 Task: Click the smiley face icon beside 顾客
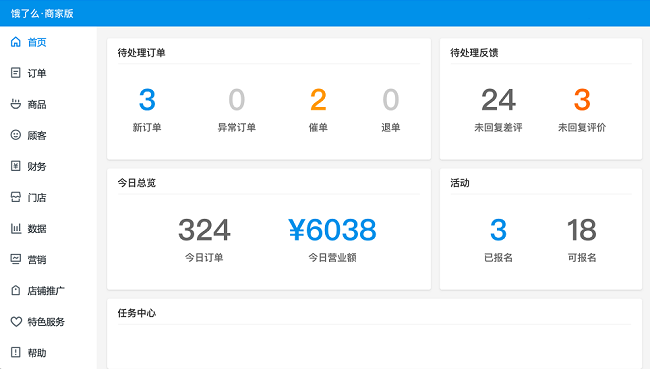pyautogui.click(x=15, y=135)
